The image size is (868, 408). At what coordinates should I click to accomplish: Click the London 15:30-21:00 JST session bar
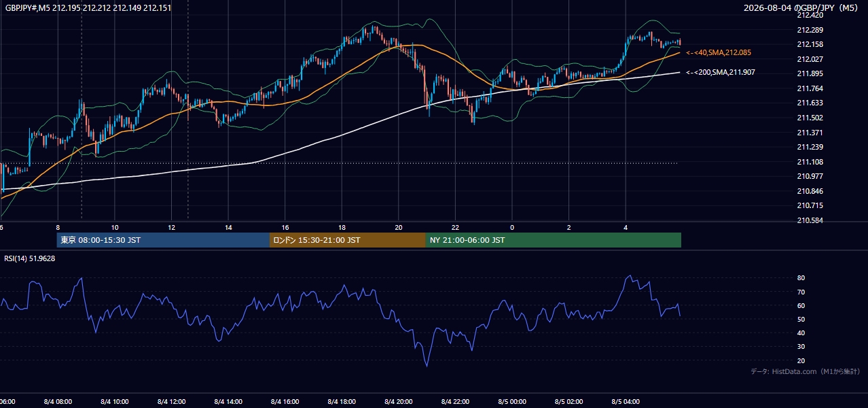coord(348,240)
